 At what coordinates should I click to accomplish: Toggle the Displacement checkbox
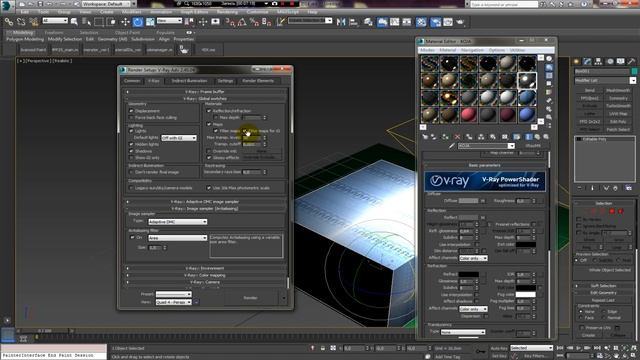131,111
